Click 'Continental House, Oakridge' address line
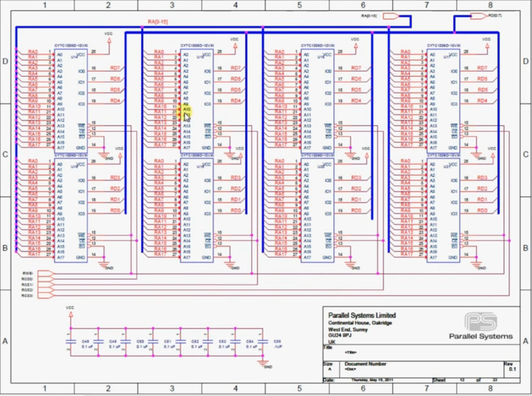This screenshot has height=396, width=532. pos(360,323)
